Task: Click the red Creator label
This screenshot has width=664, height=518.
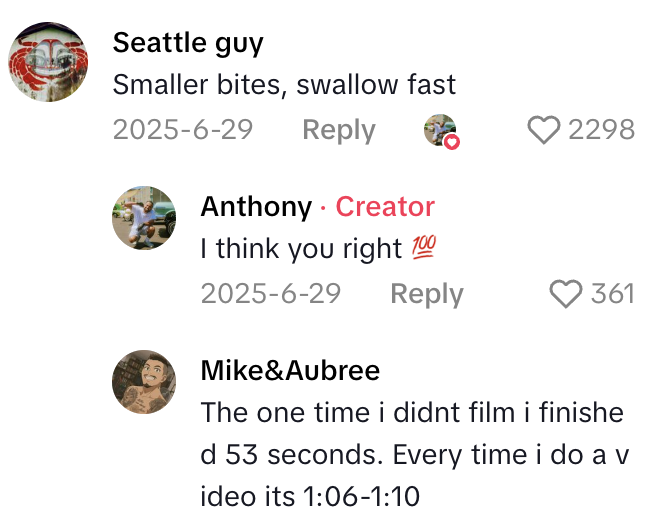Action: [384, 207]
